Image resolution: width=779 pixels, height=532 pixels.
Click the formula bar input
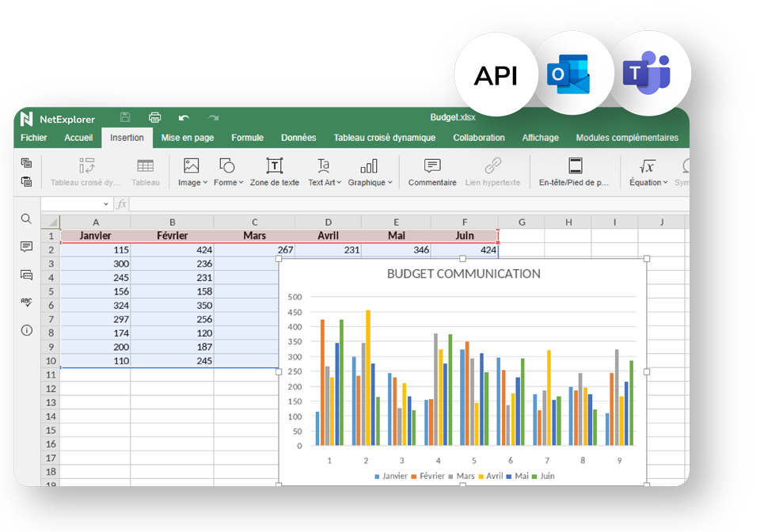pyautogui.click(x=408, y=203)
